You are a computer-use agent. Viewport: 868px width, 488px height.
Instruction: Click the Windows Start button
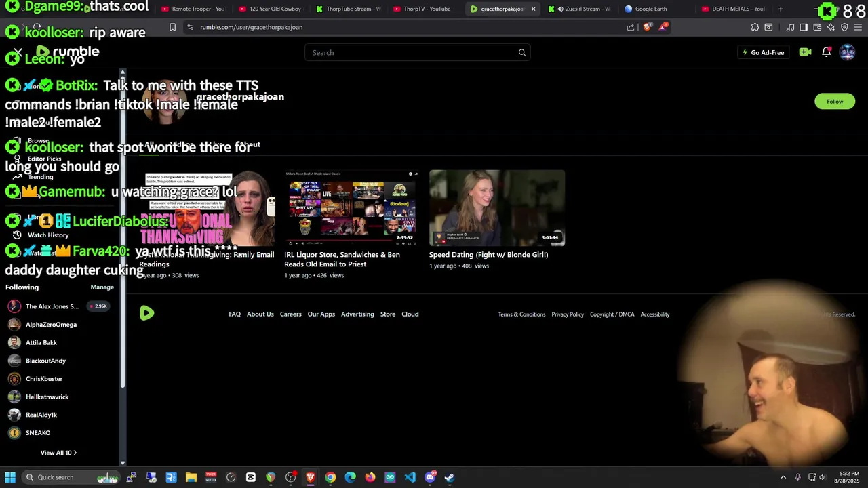pyautogui.click(x=10, y=477)
